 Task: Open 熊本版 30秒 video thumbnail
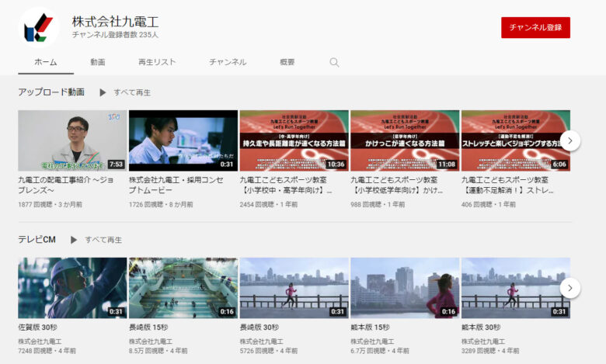pyautogui.click(x=516, y=288)
